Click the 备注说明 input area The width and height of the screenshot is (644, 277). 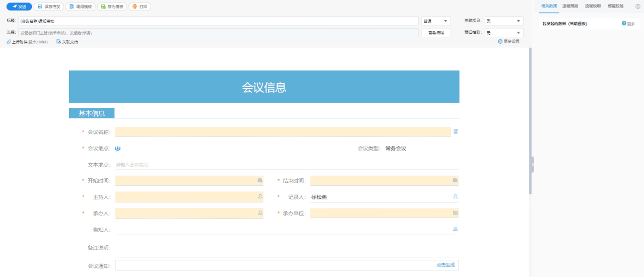[x=287, y=248]
